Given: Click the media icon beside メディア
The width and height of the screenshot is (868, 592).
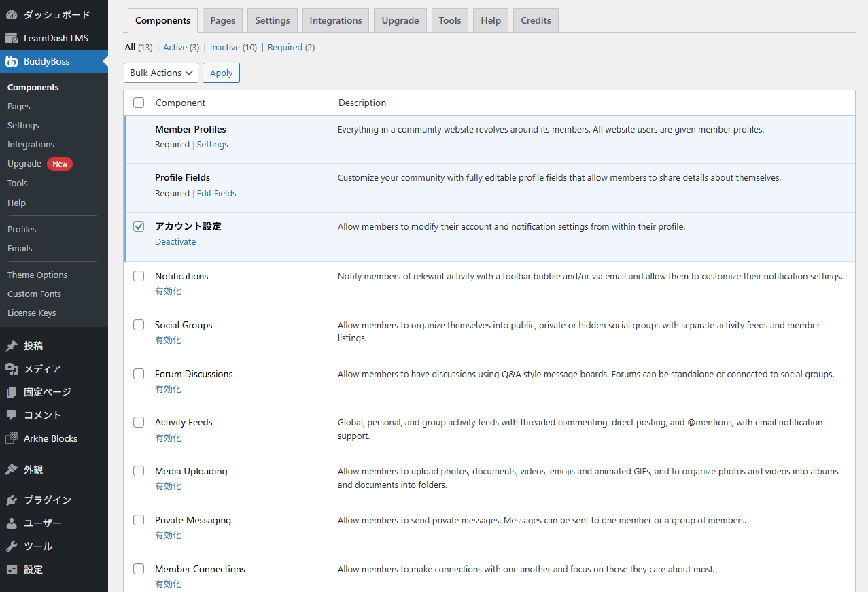Looking at the screenshot, I should coord(12,369).
